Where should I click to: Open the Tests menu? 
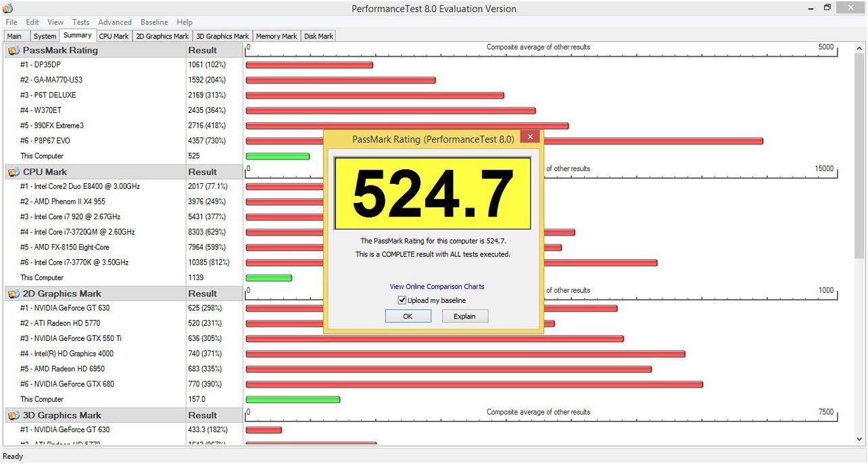(80, 22)
